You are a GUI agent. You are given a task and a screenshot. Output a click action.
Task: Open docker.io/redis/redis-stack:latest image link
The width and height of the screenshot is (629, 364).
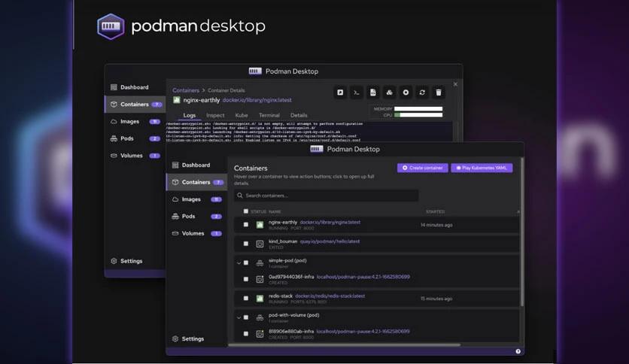pyautogui.click(x=330, y=296)
